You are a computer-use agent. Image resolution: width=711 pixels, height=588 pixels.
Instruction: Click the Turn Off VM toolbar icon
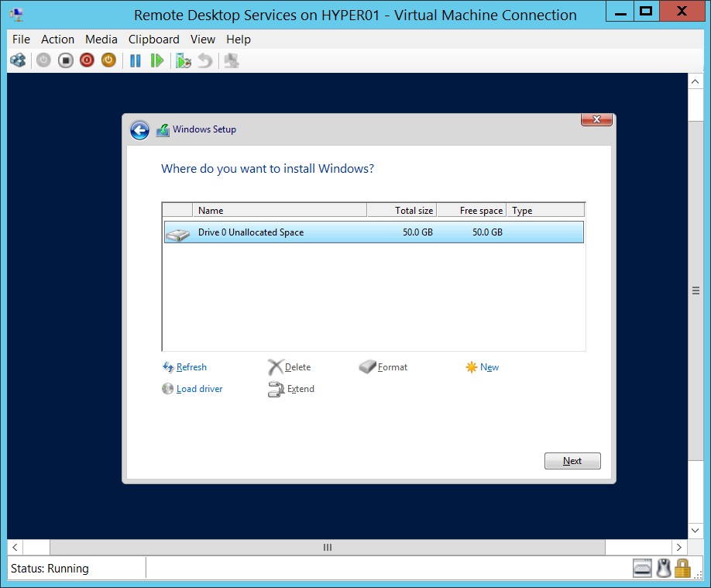coord(65,60)
